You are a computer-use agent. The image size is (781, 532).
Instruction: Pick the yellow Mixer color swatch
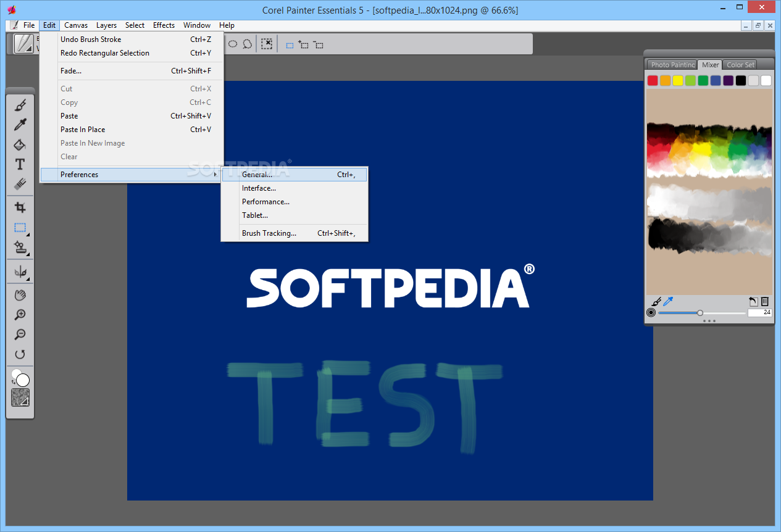pos(678,81)
